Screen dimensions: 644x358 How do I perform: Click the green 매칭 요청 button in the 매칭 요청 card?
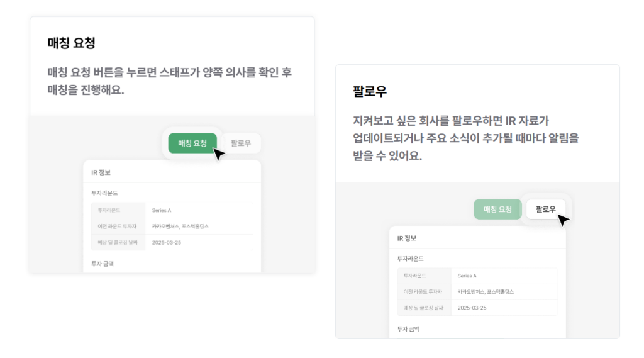pos(192,143)
